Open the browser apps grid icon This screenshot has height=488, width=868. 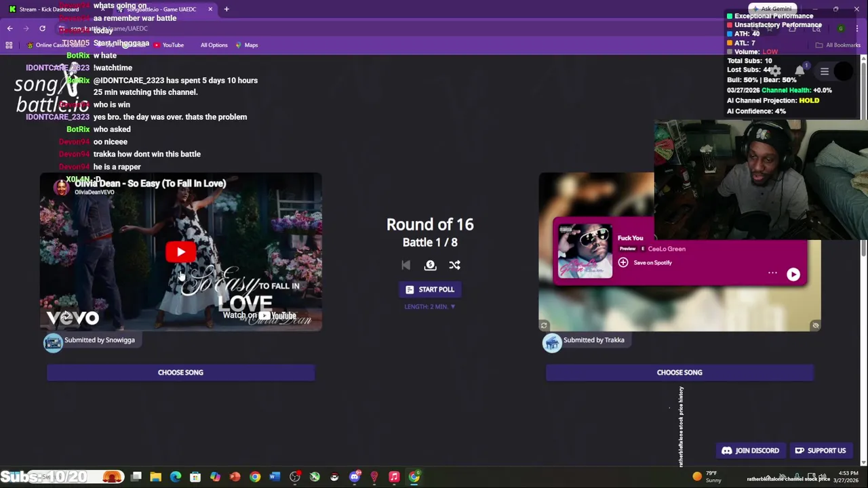pos(9,45)
